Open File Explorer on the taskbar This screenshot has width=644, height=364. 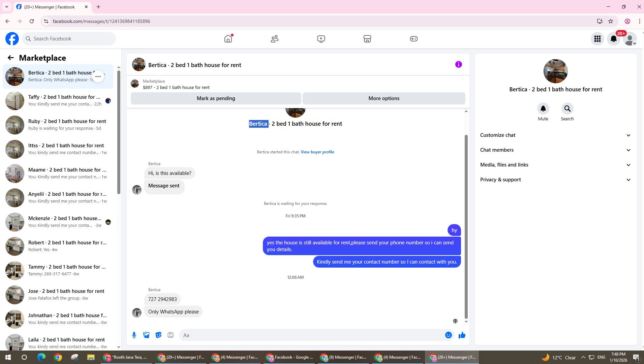pyautogui.click(x=91, y=357)
